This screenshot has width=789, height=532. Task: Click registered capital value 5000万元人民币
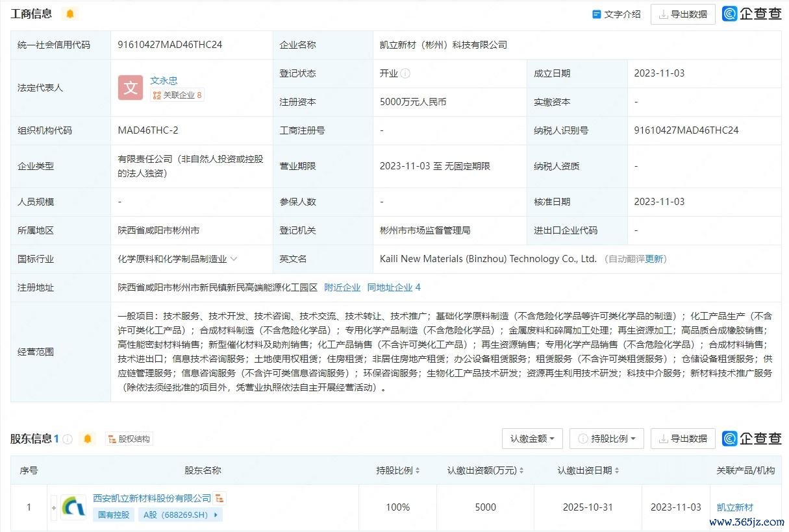tap(413, 102)
